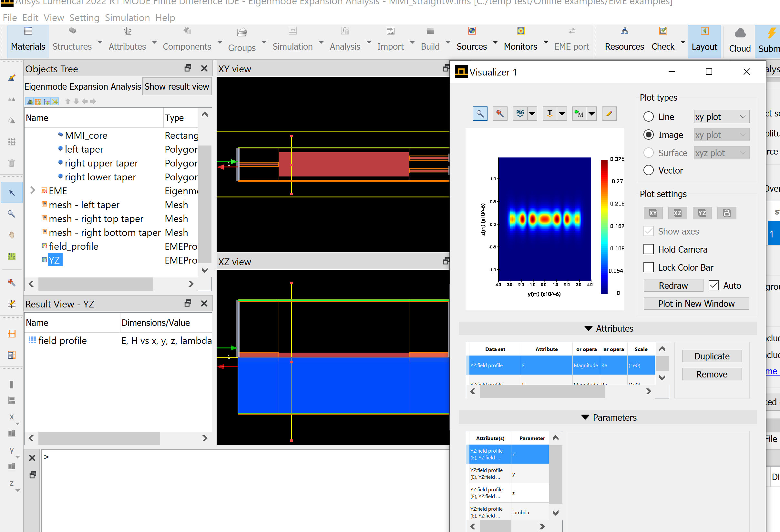Select the Line plot type radio button

pos(648,117)
